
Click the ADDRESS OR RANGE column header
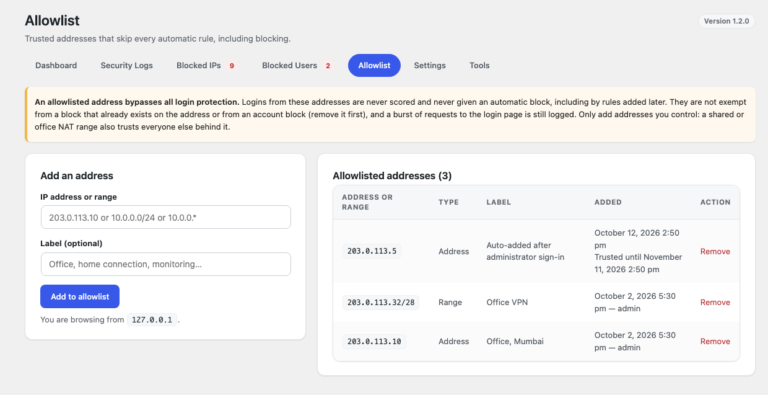tap(367, 202)
